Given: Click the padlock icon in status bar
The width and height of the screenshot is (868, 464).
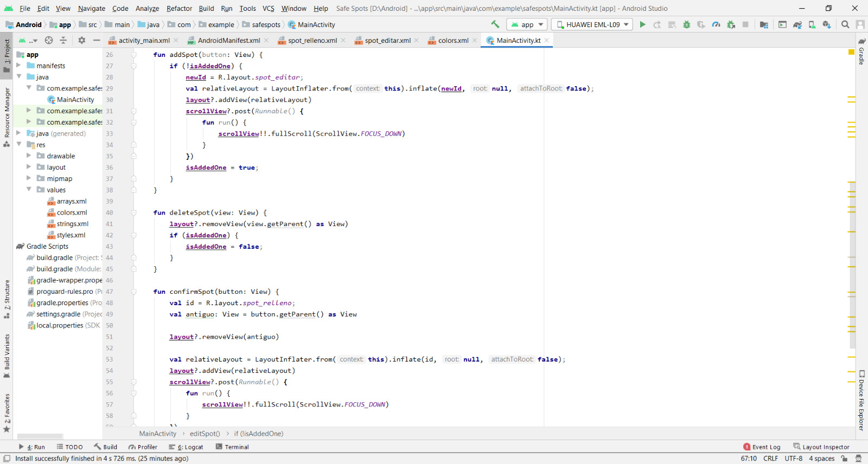Looking at the screenshot, I should tap(844, 458).
